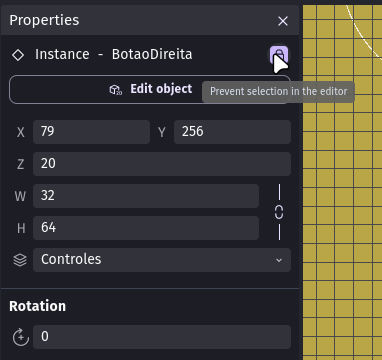The height and width of the screenshot is (360, 382).
Task: Open the Controles layer dropdown
Action: (162, 260)
